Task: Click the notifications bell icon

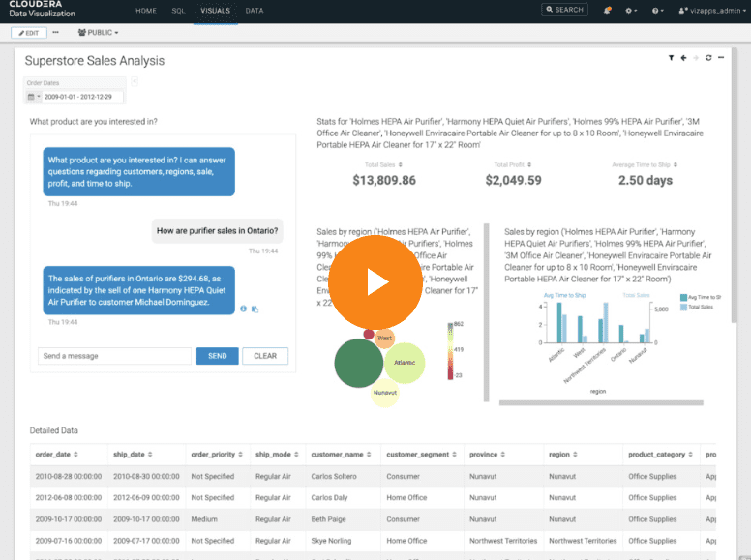Action: [x=607, y=10]
